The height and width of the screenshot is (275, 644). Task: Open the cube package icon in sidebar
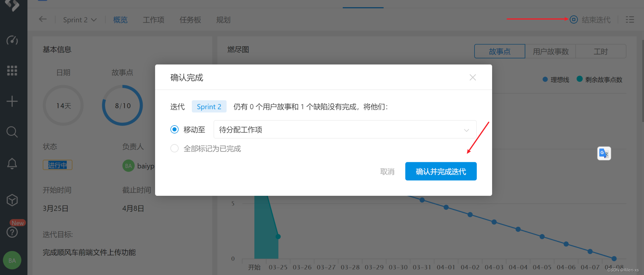[x=12, y=200]
